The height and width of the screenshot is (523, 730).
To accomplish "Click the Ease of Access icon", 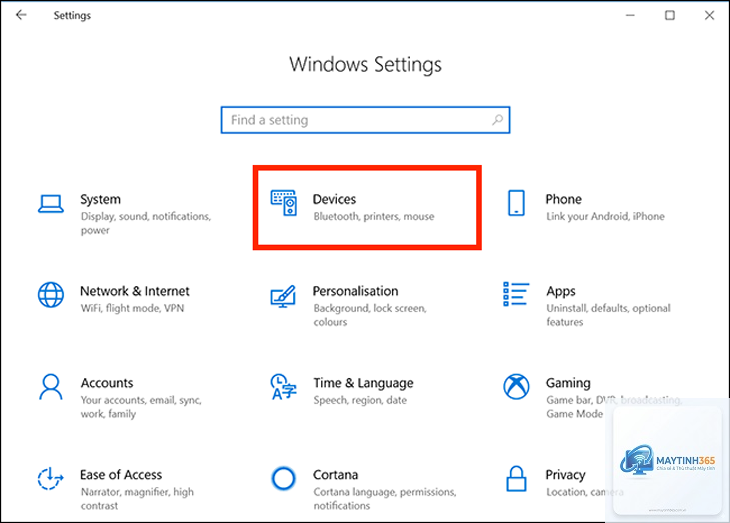I will point(50,479).
